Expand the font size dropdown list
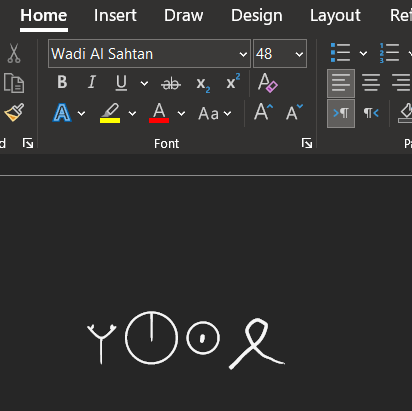This screenshot has height=411, width=412. 299,54
